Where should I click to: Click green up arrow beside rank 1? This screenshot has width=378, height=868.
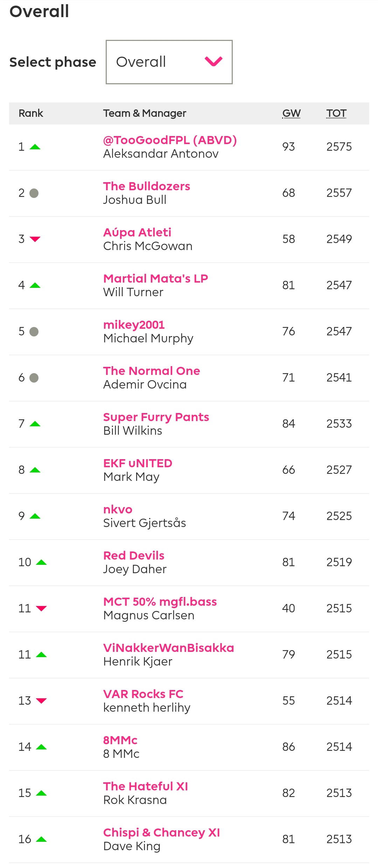click(x=35, y=147)
